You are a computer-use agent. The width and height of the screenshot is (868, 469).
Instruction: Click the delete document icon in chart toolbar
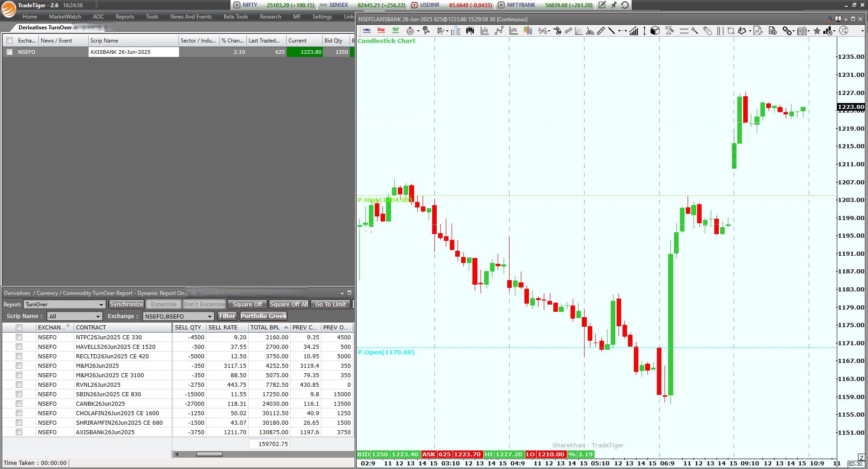(773, 31)
